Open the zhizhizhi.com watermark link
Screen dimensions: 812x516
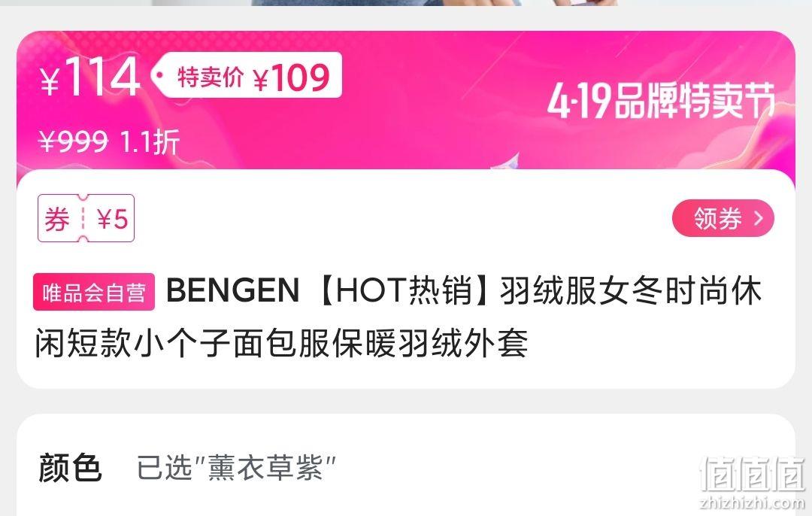tap(752, 502)
